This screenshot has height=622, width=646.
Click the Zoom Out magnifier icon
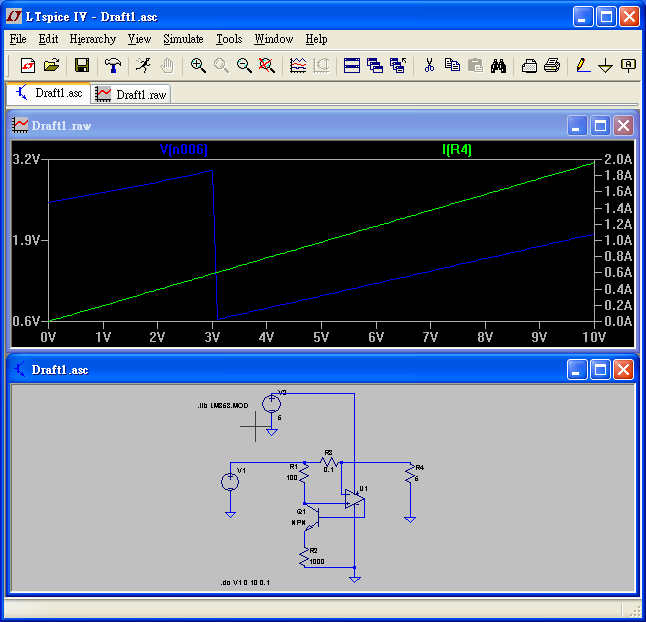244,65
